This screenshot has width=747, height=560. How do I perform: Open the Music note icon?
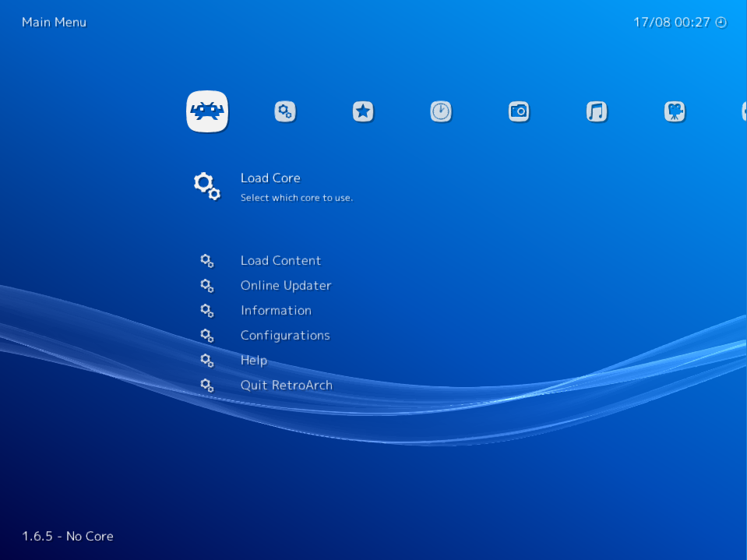(x=597, y=111)
